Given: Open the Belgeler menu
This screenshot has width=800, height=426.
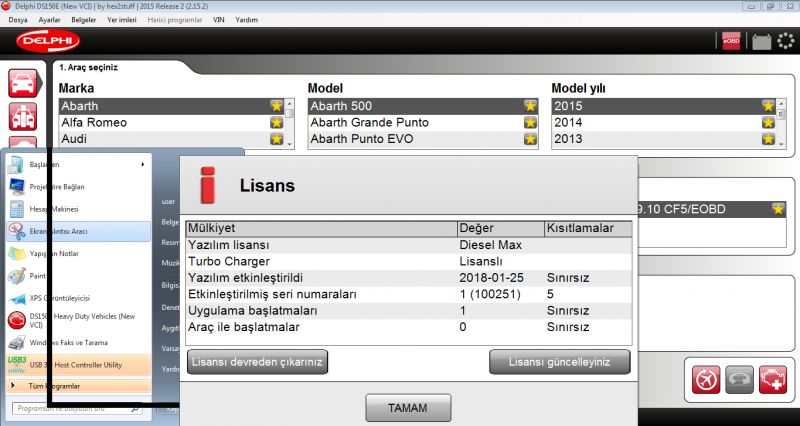Looking at the screenshot, I should click(84, 20).
